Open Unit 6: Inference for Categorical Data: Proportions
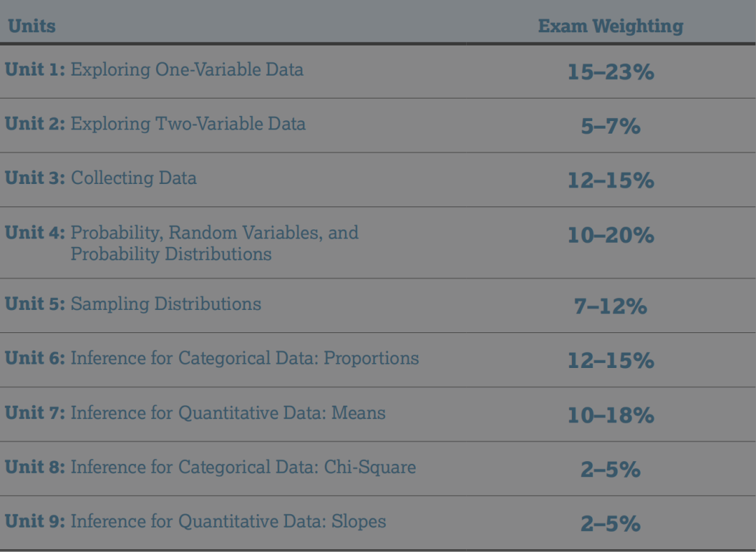756x552 pixels. [x=211, y=359]
